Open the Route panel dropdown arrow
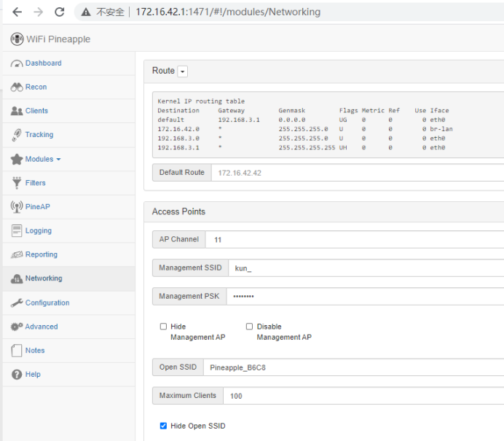 pyautogui.click(x=183, y=71)
